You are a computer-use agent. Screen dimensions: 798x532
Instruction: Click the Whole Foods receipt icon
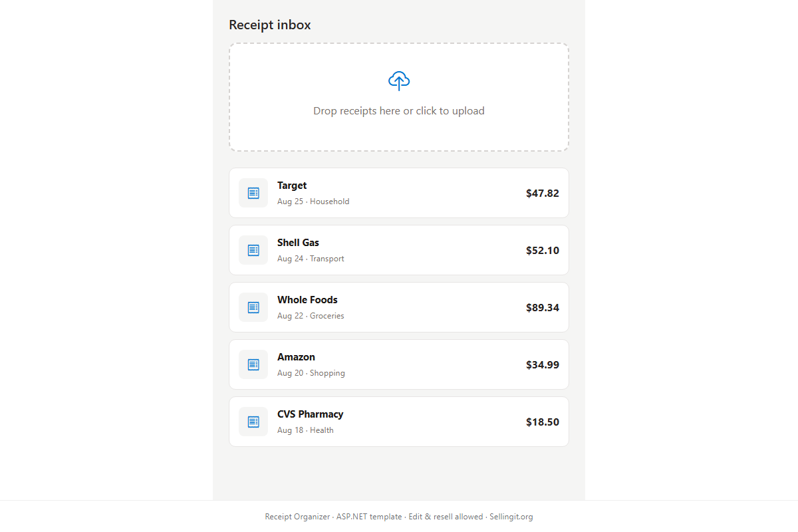[253, 307]
